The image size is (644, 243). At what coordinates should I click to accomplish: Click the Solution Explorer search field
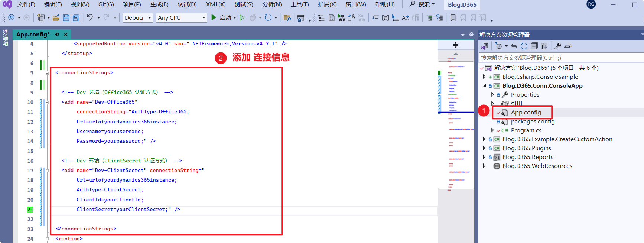coord(561,58)
